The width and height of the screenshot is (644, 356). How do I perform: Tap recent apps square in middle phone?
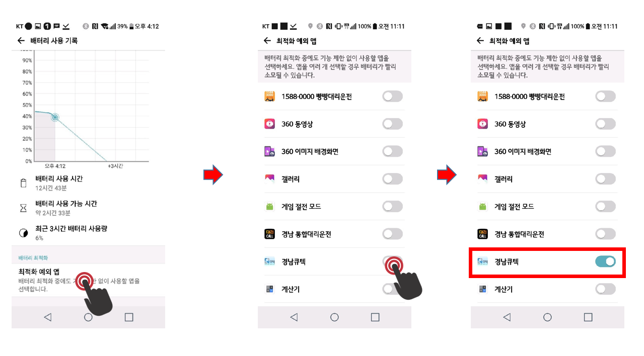375,317
